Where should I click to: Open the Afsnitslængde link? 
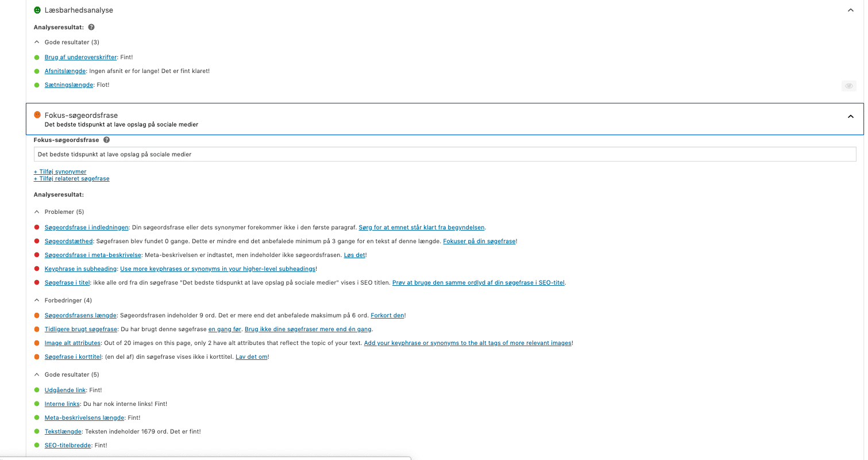coord(65,71)
